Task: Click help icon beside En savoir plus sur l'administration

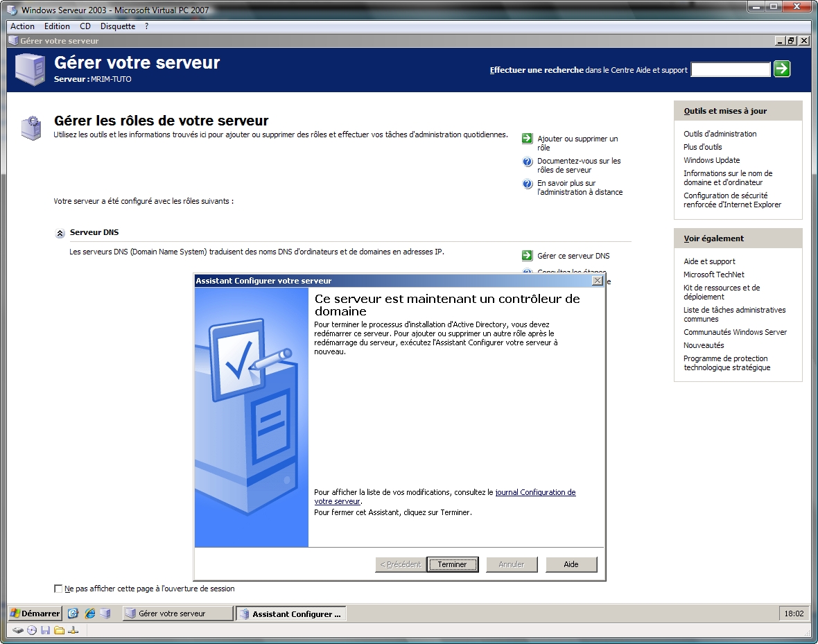Action: 527,184
